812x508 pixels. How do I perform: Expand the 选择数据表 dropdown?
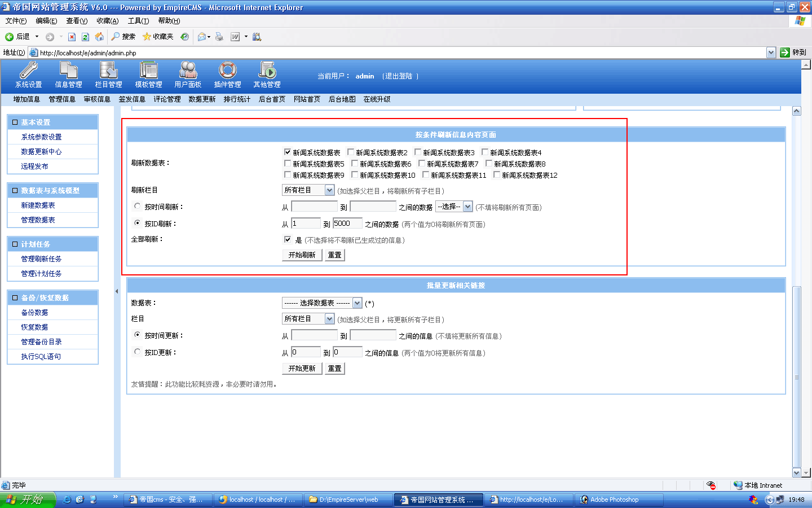[321, 303]
